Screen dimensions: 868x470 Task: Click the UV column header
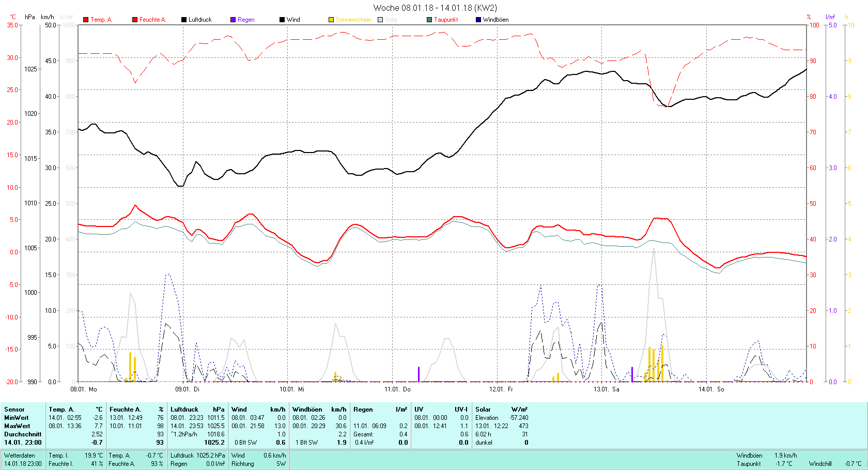419,410
